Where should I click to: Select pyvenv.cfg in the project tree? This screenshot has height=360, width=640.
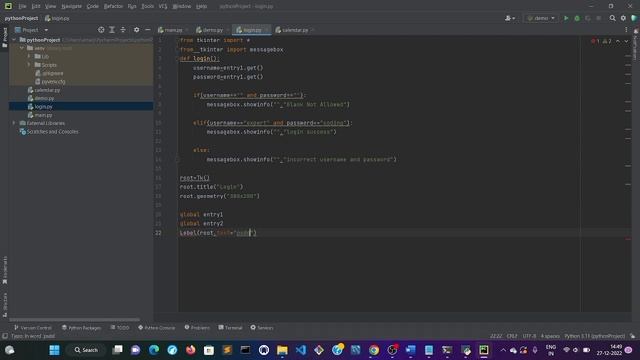click(x=53, y=82)
